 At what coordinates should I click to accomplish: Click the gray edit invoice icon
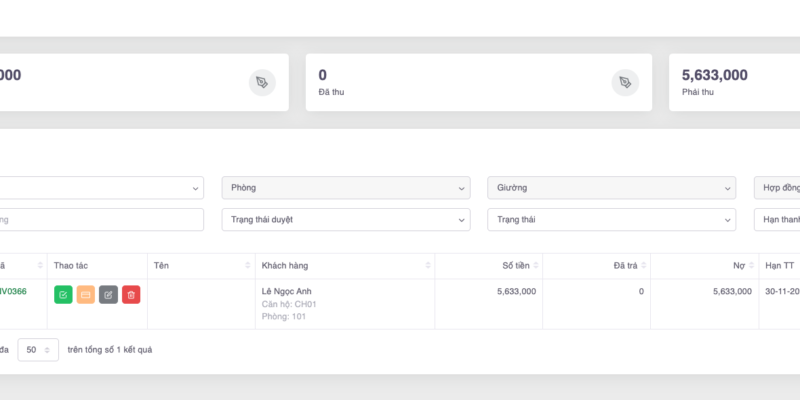pyautogui.click(x=108, y=294)
